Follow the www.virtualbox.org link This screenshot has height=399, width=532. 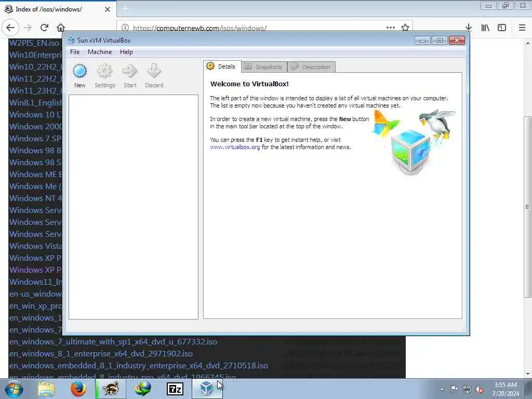pos(235,147)
